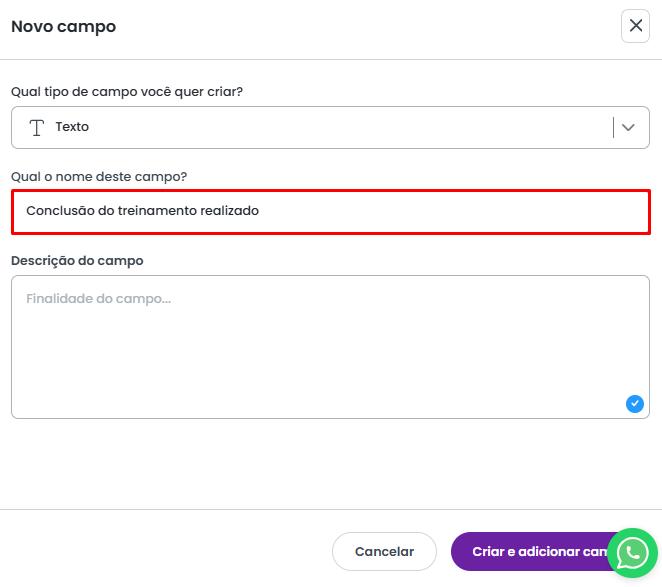Click the word 'realizado' in name field
Image resolution: width=662 pixels, height=587 pixels.
(x=229, y=211)
